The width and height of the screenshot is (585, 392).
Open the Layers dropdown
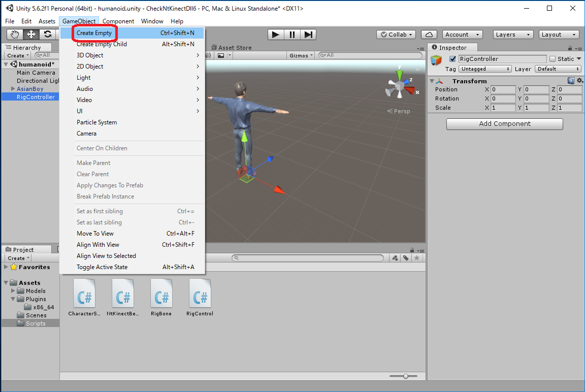pyautogui.click(x=513, y=35)
